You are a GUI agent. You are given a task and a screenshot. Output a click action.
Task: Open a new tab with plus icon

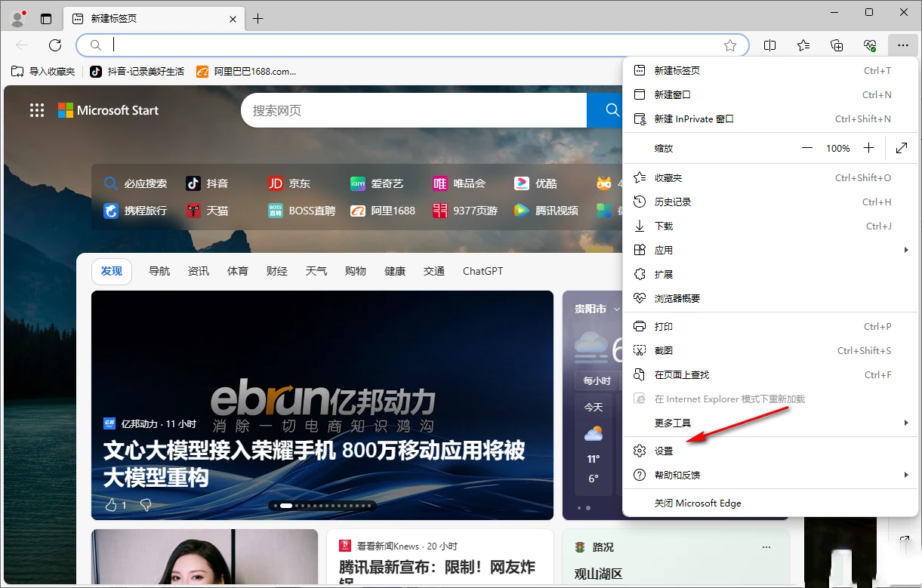258,19
